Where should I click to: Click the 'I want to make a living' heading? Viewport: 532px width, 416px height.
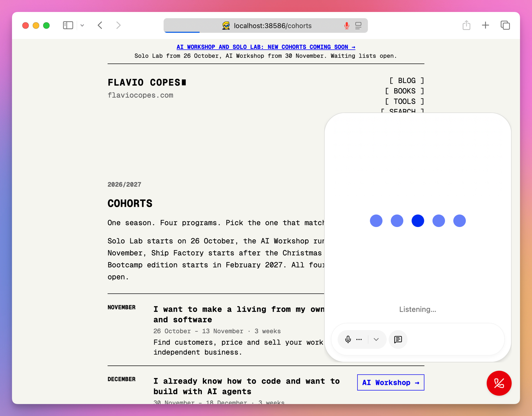[x=239, y=314]
